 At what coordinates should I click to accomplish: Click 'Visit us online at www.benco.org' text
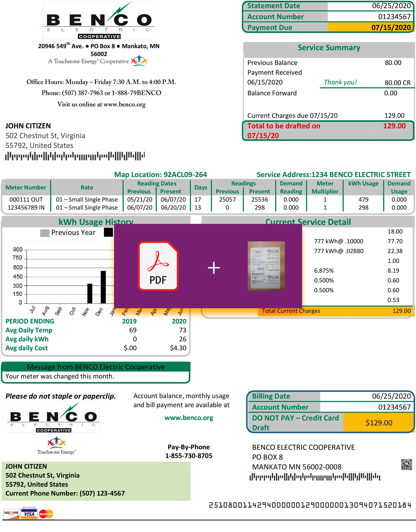click(101, 104)
